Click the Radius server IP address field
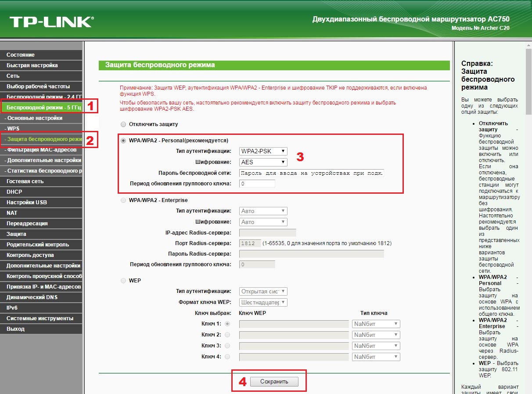Screen dimensions: 532x394 (268, 233)
